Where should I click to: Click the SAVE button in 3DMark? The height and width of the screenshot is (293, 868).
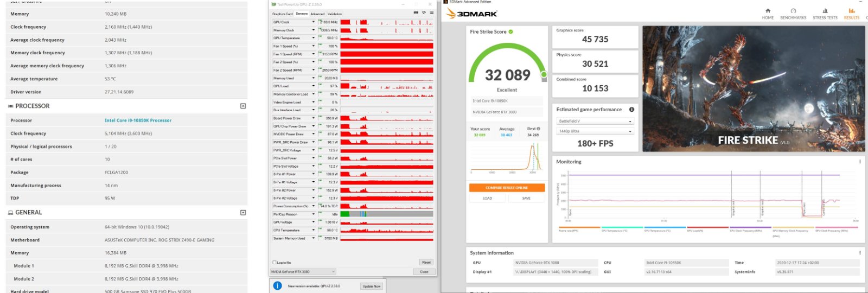(526, 198)
